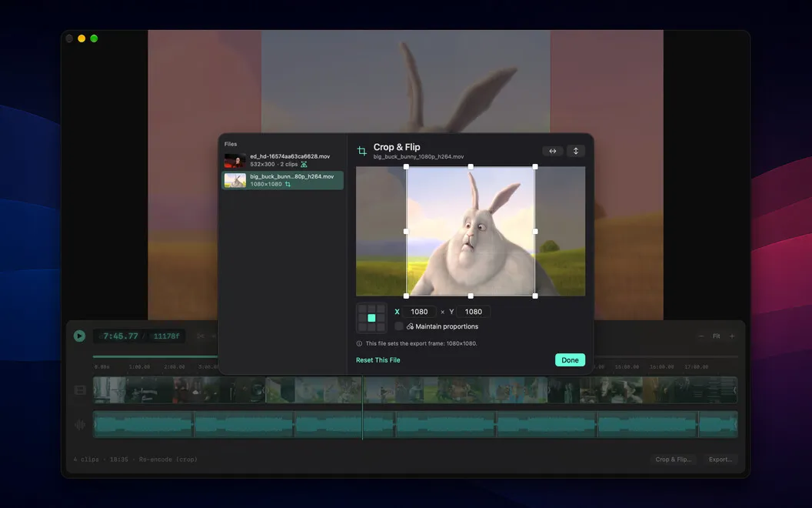Viewport: 812px width, 508px height.
Task: Enable the Maintain proportions checkbox
Action: pyautogui.click(x=399, y=326)
